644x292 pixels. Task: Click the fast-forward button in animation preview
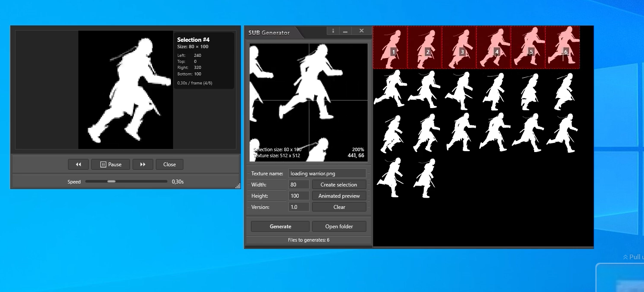coord(142,165)
